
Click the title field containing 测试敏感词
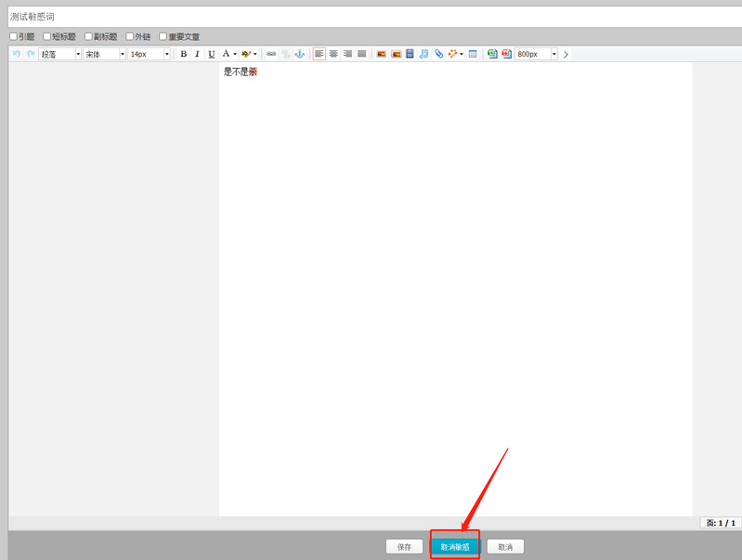[x=371, y=17]
